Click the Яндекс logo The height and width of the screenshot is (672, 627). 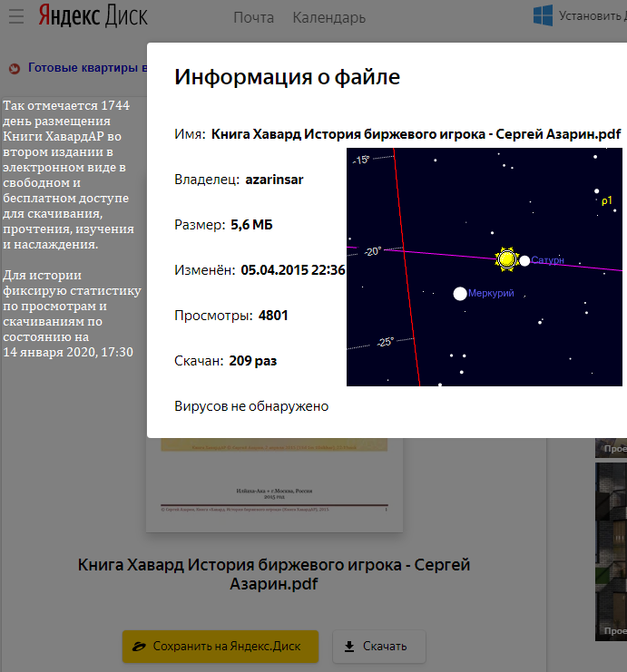coord(71,16)
